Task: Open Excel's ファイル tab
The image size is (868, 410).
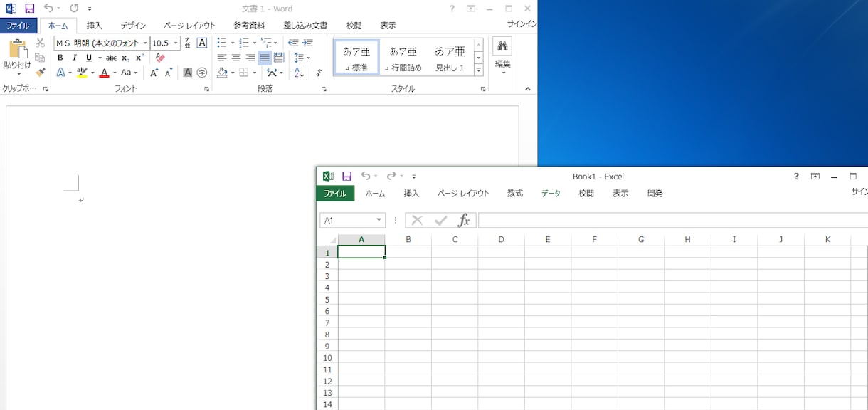Action: point(335,194)
